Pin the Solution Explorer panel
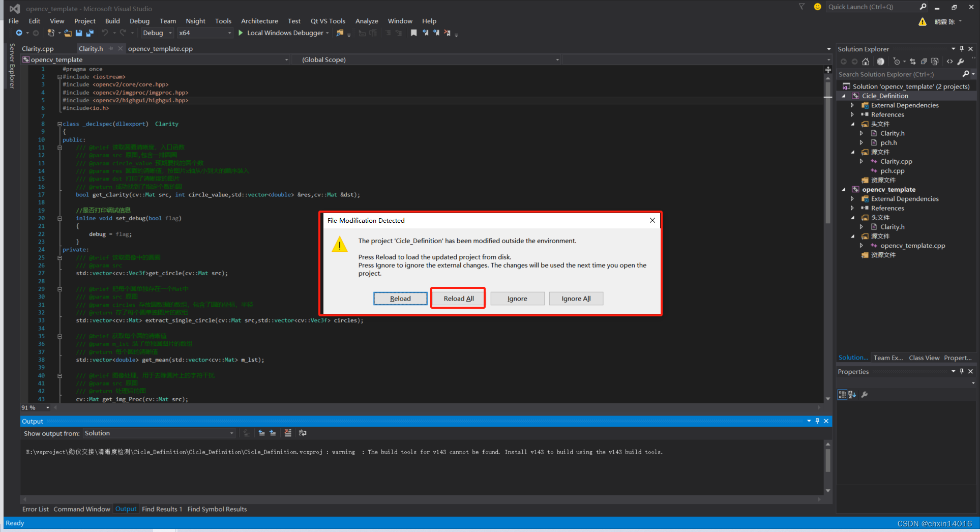The width and height of the screenshot is (980, 532). coord(961,49)
